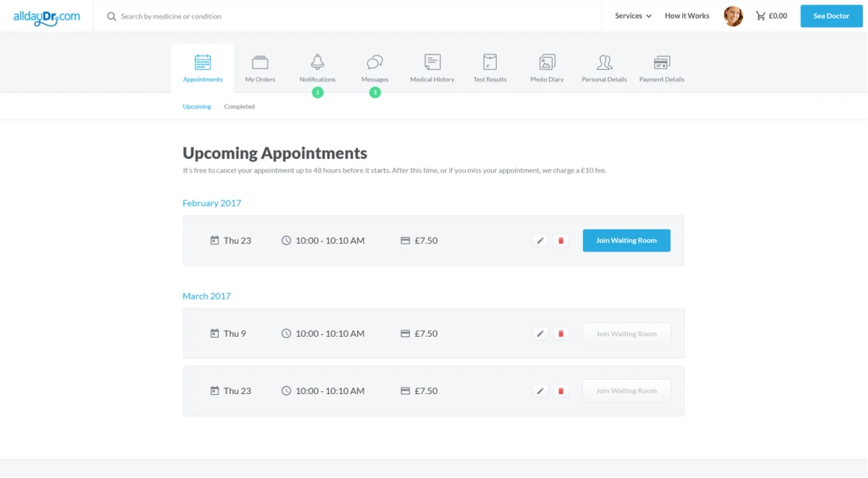The image size is (868, 478).
Task: Open Messages speech bubble icon
Action: point(375,62)
